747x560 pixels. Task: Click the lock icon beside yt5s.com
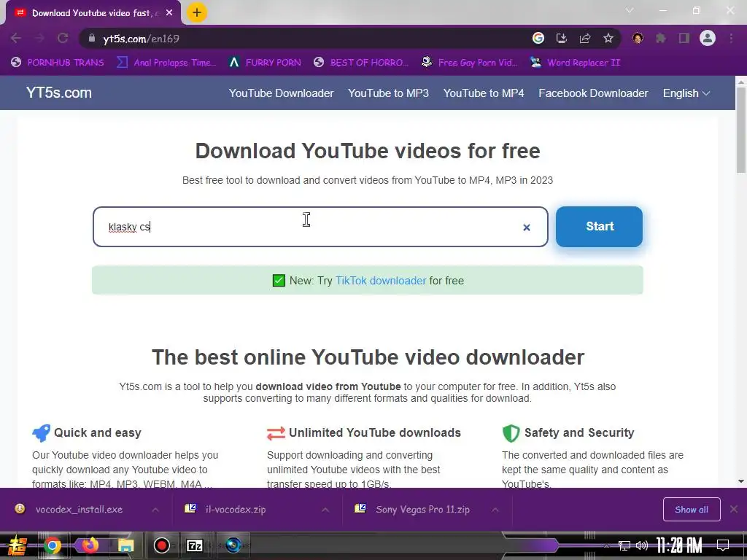[92, 38]
